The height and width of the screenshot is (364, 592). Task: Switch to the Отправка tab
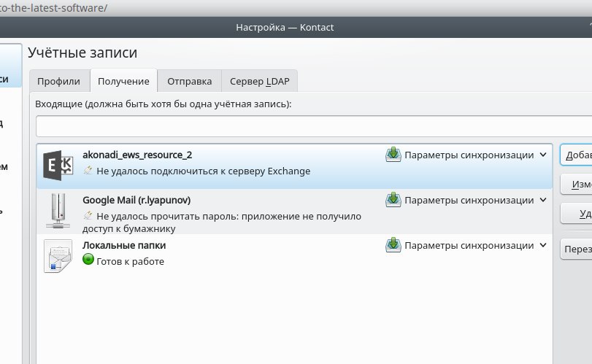(x=190, y=81)
